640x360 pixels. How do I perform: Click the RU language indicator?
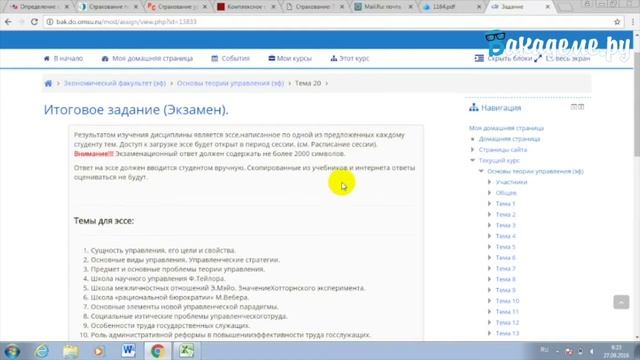click(544, 350)
